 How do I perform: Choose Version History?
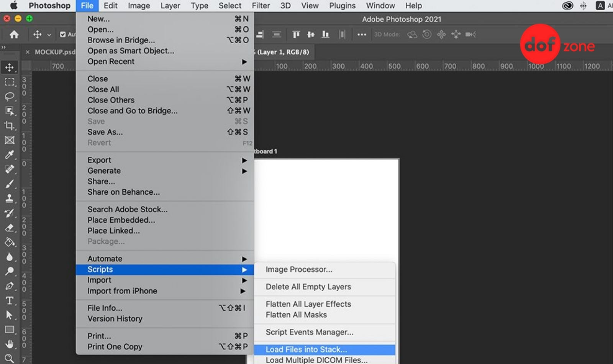[165, 319]
